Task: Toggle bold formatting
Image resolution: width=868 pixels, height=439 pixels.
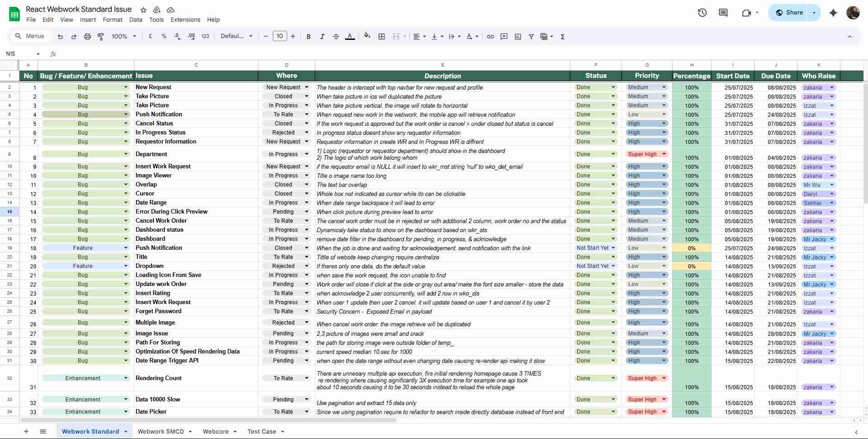Action: (308, 37)
